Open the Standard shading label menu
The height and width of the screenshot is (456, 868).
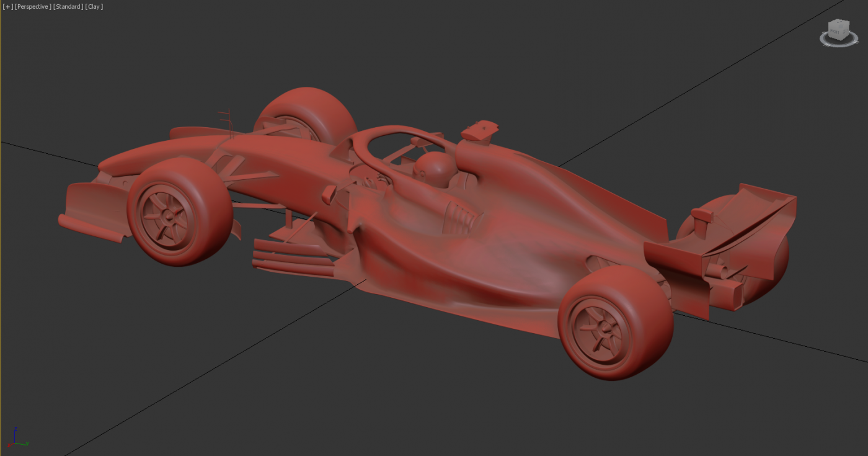coord(68,6)
